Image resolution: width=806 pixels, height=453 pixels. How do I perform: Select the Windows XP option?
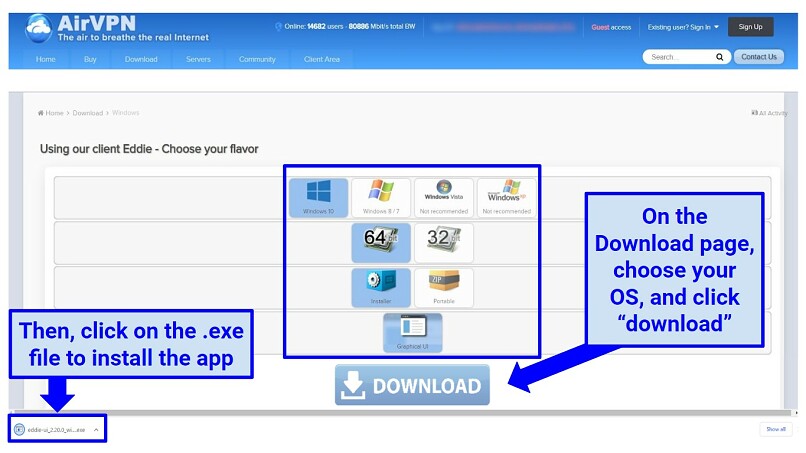(x=504, y=197)
